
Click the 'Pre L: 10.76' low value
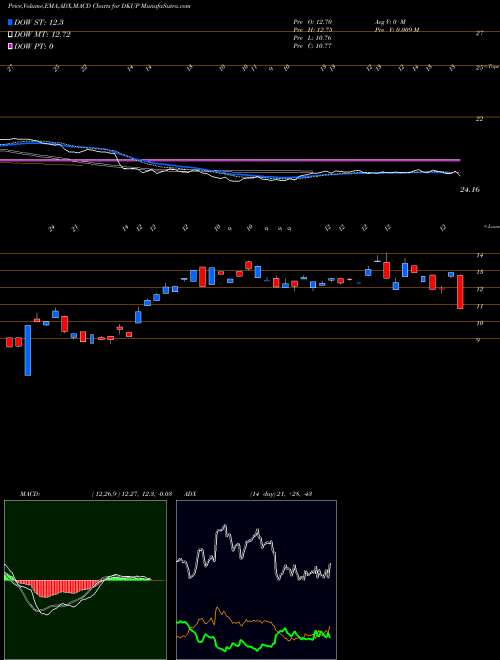pos(313,37)
